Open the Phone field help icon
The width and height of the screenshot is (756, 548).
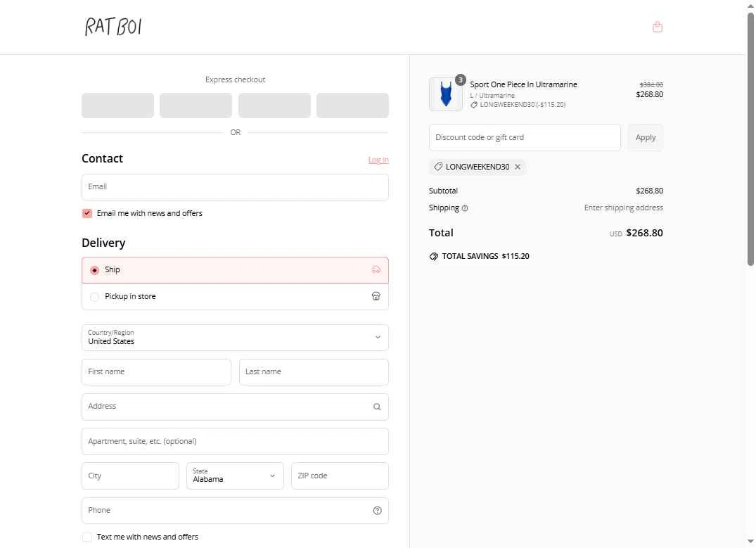tap(378, 511)
